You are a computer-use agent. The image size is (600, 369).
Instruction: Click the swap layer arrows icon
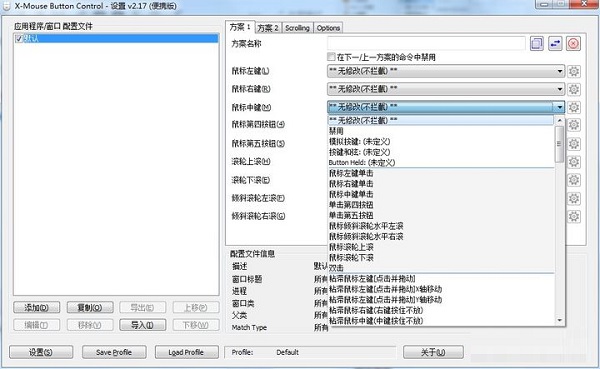click(x=555, y=44)
